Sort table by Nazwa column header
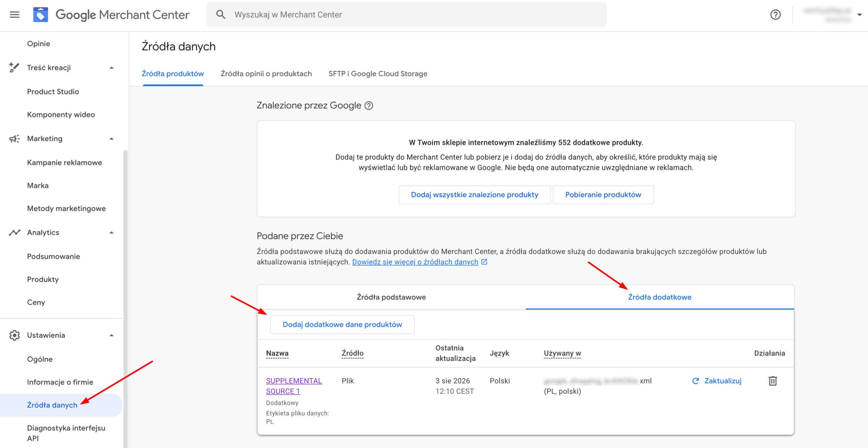 pos(277,353)
